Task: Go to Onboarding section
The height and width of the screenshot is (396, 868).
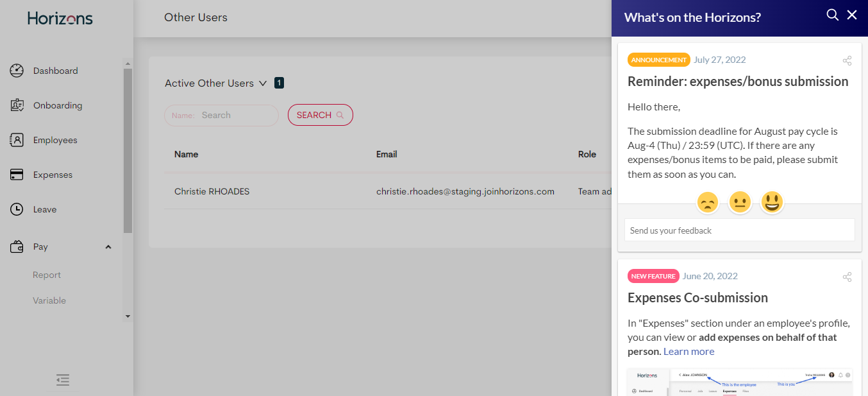Action: pyautogui.click(x=58, y=105)
